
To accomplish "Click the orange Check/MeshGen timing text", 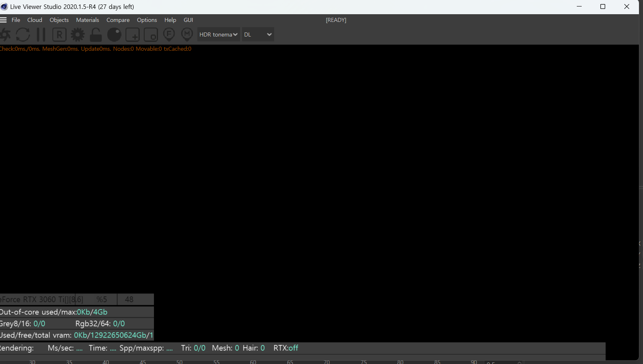I will click(95, 49).
